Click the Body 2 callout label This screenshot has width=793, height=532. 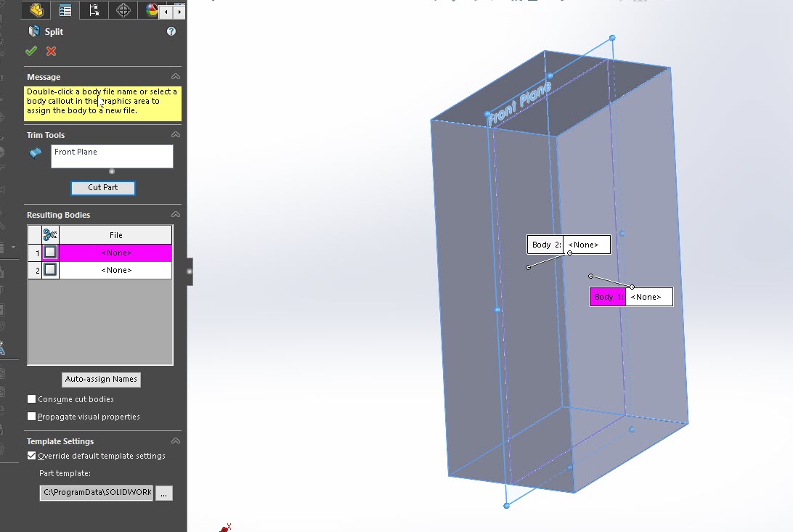point(545,245)
